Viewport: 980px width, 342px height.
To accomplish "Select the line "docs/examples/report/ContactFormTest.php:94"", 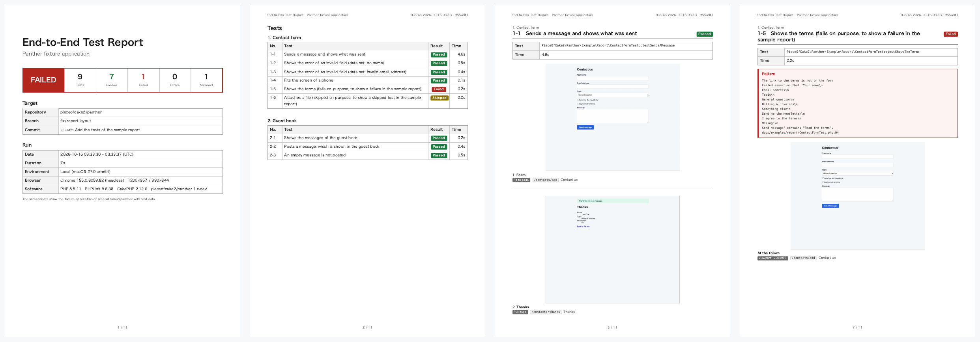I will [800, 133].
